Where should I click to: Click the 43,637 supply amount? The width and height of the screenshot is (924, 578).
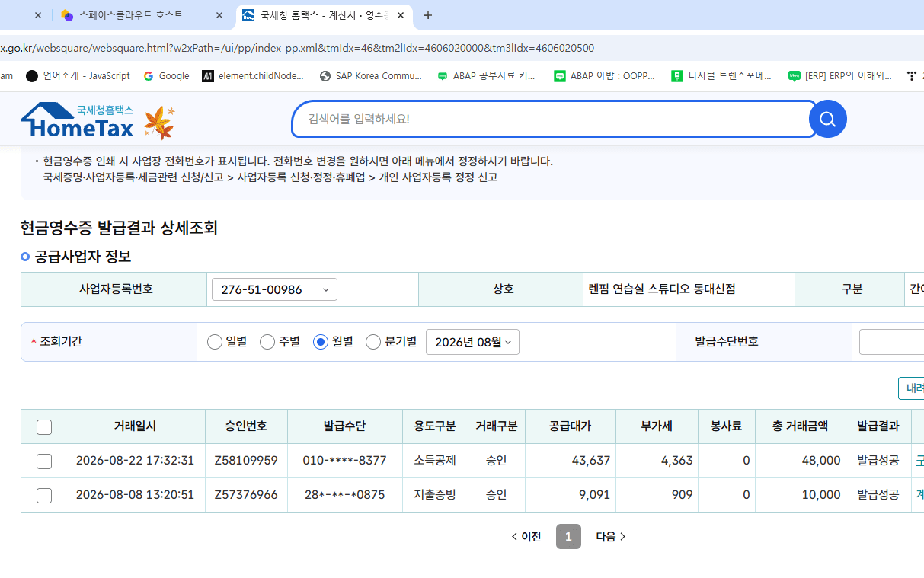(x=591, y=461)
